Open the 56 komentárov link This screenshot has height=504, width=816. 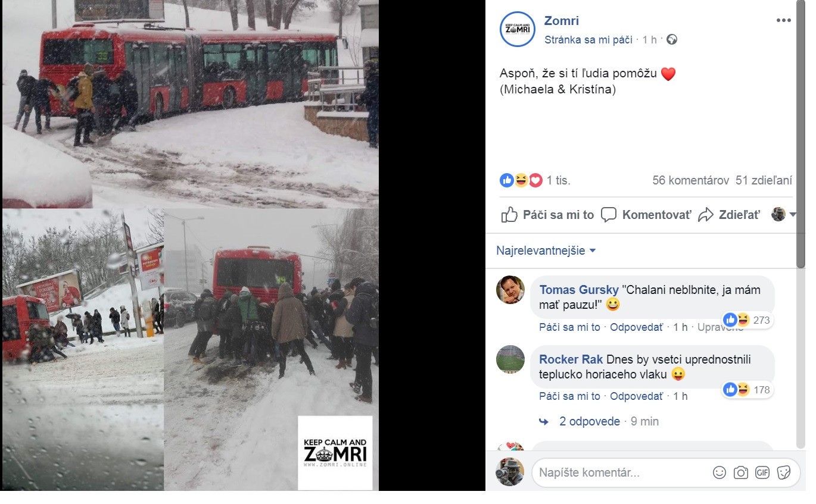[x=690, y=180]
